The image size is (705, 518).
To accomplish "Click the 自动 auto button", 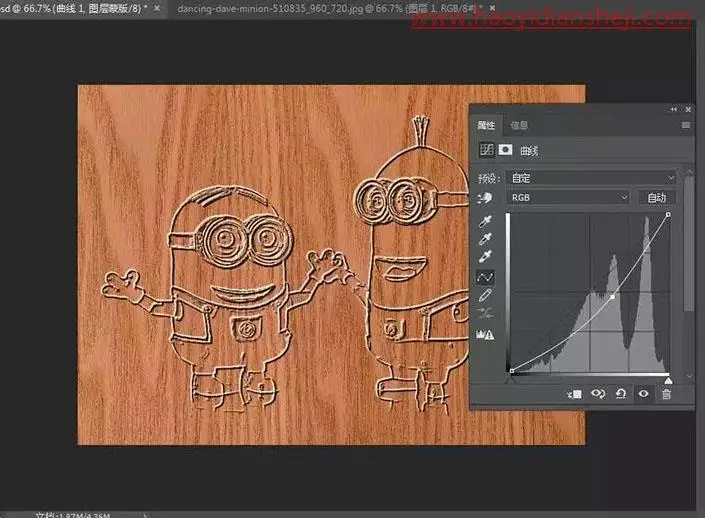I will click(x=657, y=198).
